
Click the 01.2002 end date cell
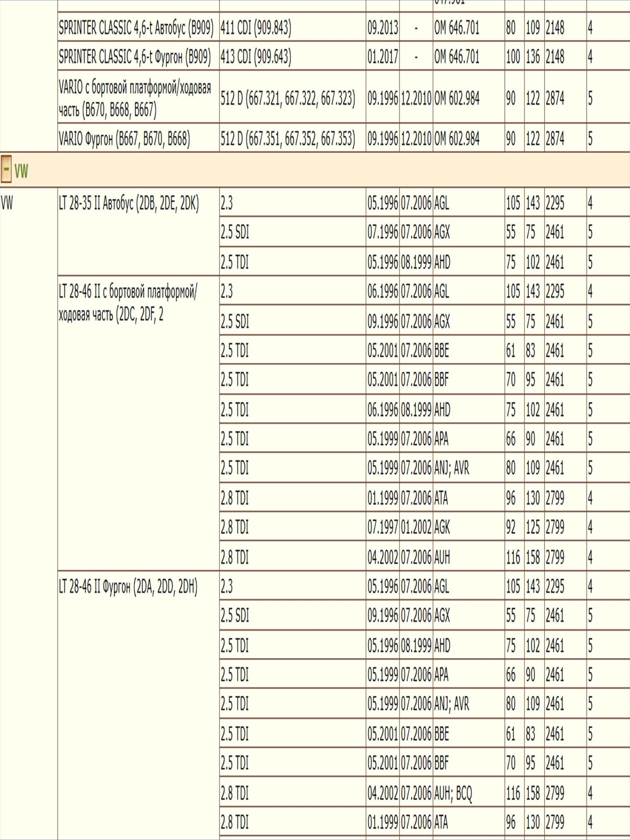(x=416, y=528)
